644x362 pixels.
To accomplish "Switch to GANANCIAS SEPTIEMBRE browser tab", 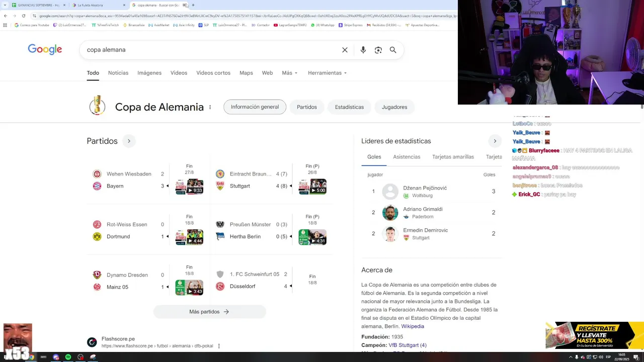I will 39,5.
